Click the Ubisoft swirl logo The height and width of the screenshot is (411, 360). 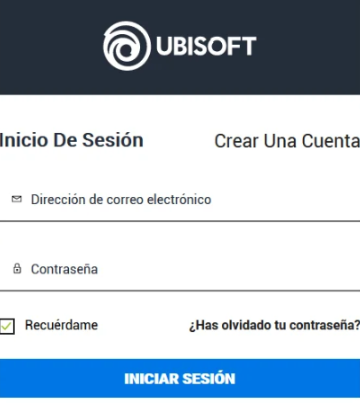pyautogui.click(x=127, y=46)
